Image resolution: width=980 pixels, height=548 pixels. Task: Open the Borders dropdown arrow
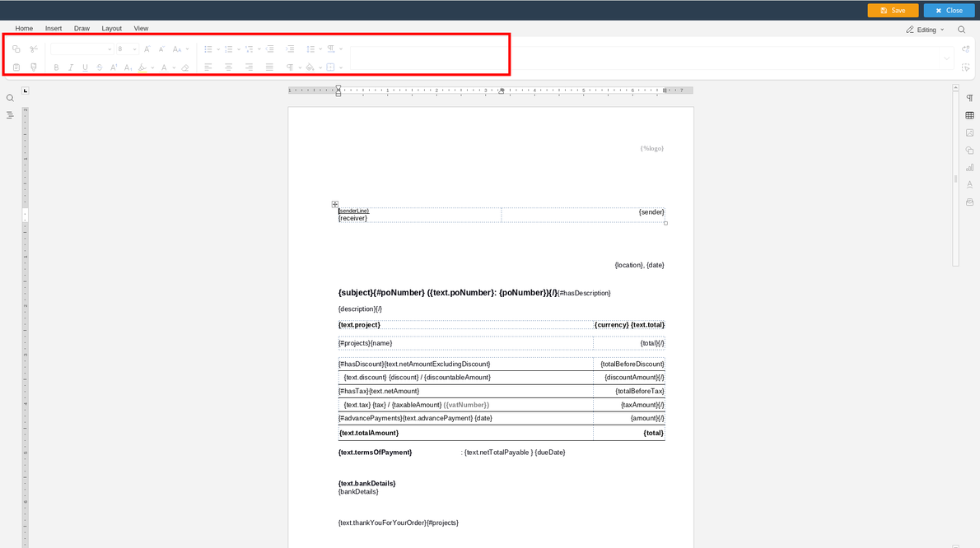coord(341,68)
